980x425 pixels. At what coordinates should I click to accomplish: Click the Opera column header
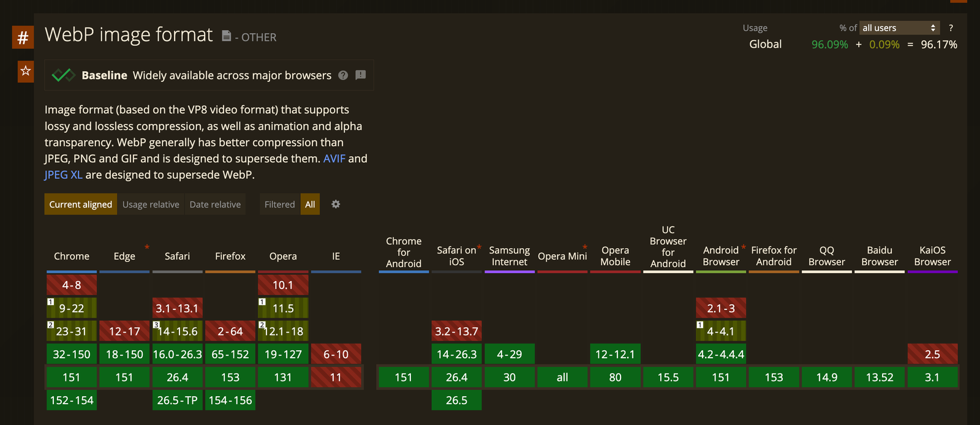click(x=283, y=257)
